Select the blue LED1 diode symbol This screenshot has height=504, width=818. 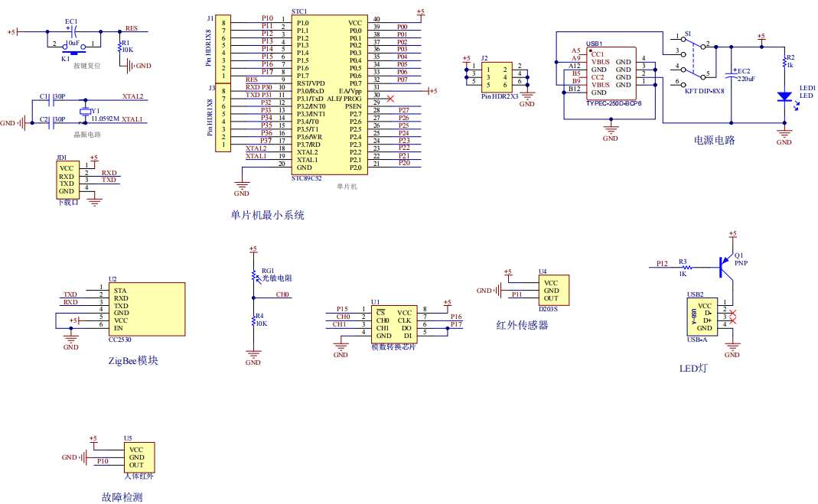(x=784, y=97)
